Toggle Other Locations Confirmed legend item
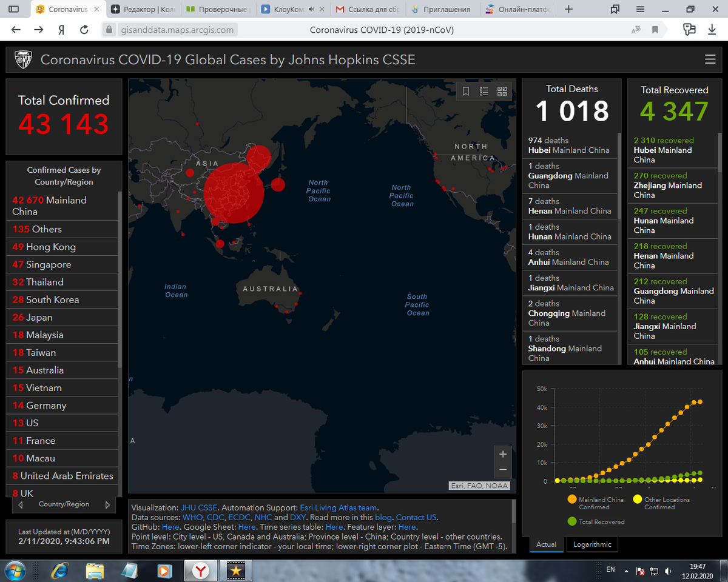Viewport: 728px width, 582px height. 660,503
